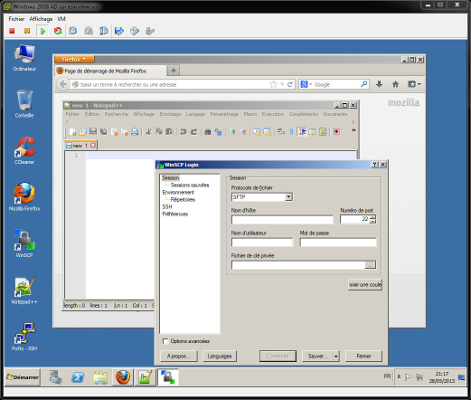The image size is (471, 400).
Task: Click the A propos button
Action: (x=179, y=356)
